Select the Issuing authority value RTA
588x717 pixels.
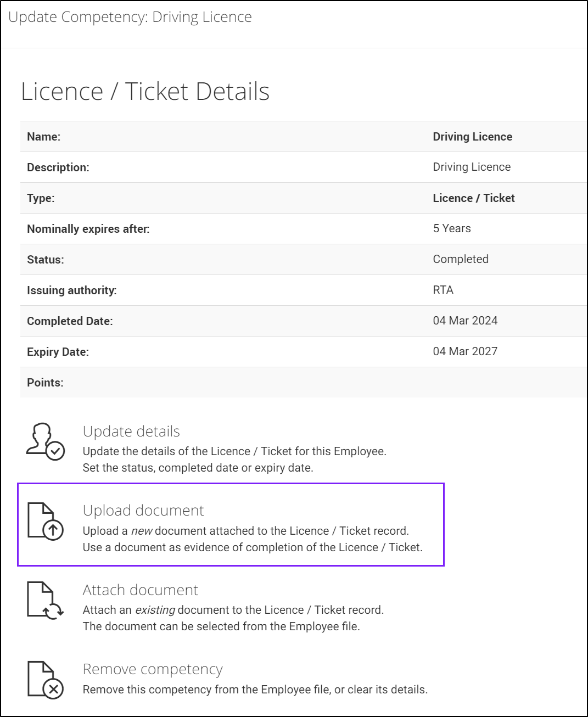(x=443, y=290)
